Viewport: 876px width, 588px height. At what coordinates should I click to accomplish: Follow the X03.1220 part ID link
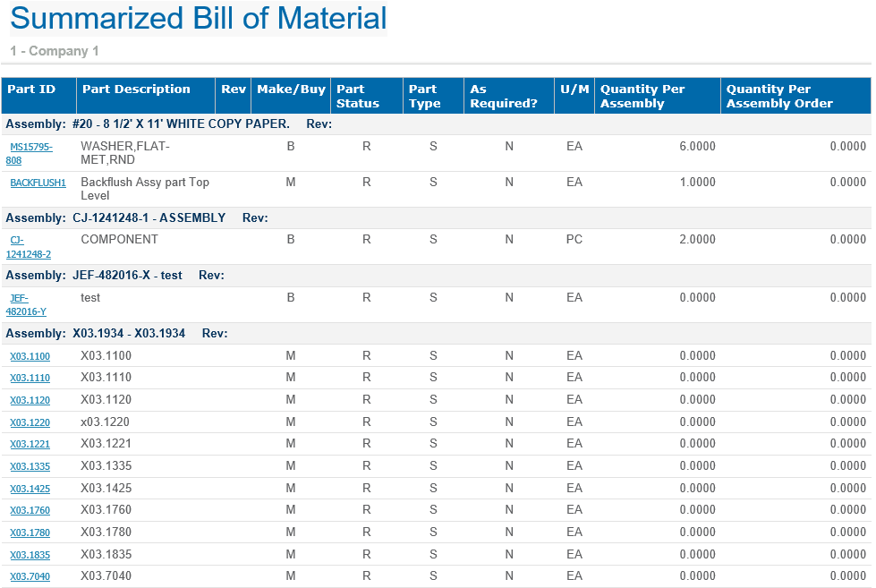[30, 422]
